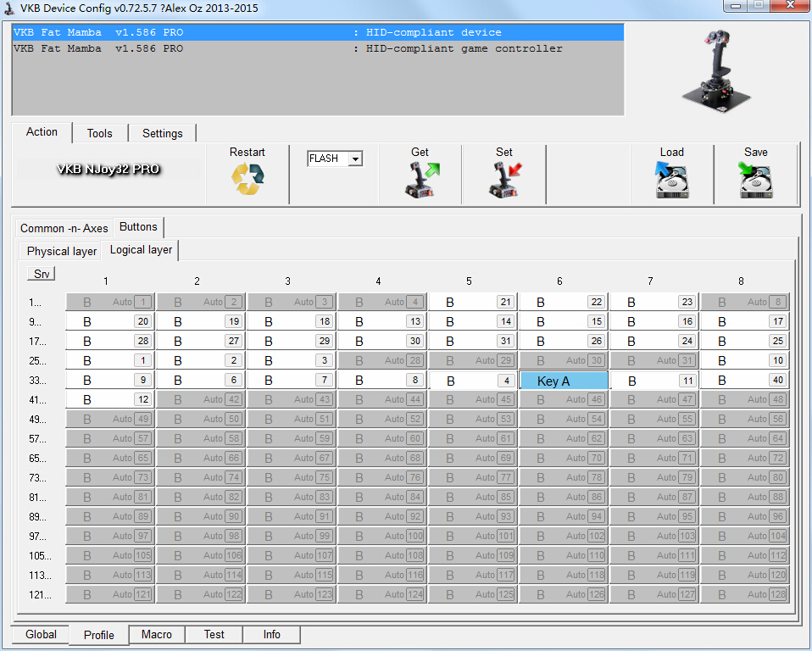
Task: Click the Load hard drive icon
Action: click(x=671, y=180)
